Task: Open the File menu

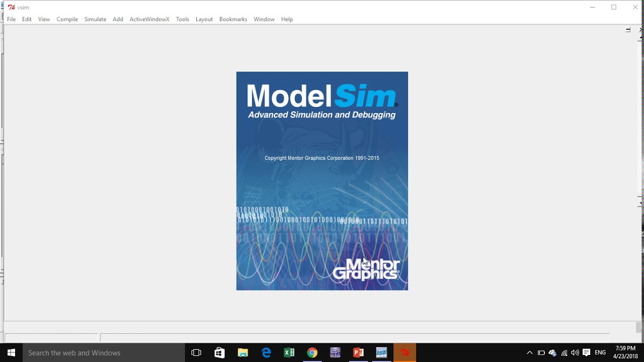Action: (x=11, y=19)
